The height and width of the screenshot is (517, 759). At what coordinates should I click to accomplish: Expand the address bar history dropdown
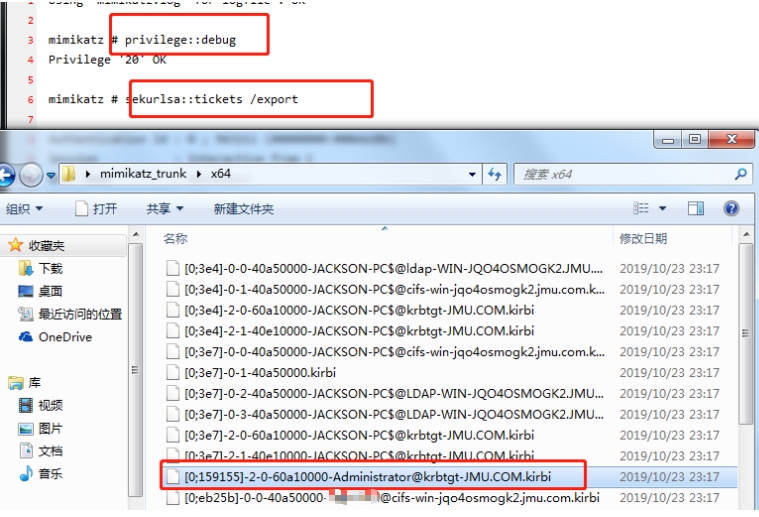point(473,174)
